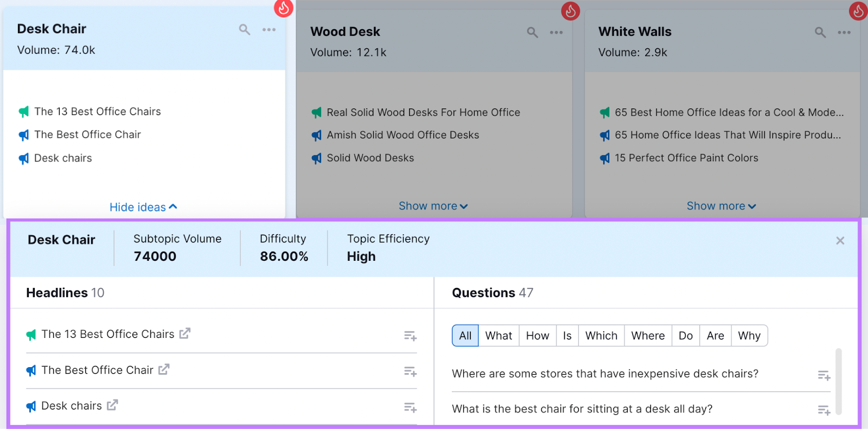Collapse Desk Chair card with Hide ideas
Viewport: 868px width, 429px height.
(x=143, y=207)
